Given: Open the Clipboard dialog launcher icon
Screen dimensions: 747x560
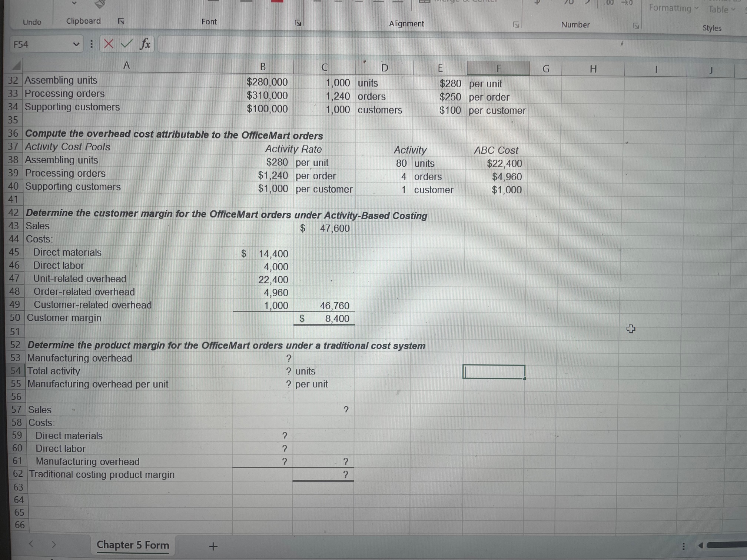Looking at the screenshot, I should coord(120,21).
